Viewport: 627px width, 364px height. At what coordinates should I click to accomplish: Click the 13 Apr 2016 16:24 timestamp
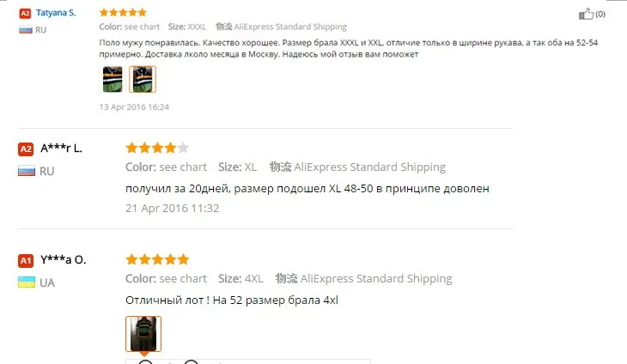click(x=134, y=107)
